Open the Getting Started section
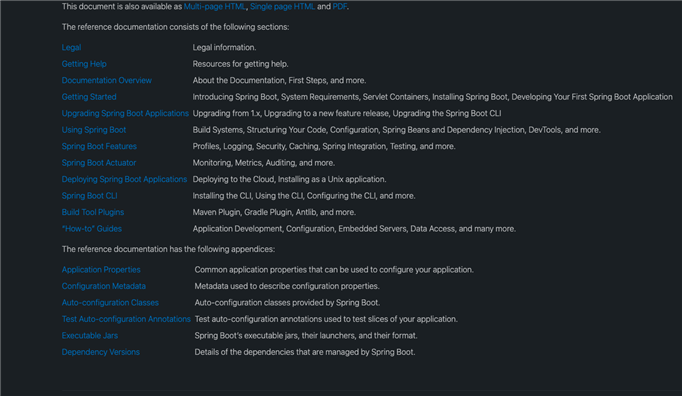The width and height of the screenshot is (682, 396). coord(89,97)
